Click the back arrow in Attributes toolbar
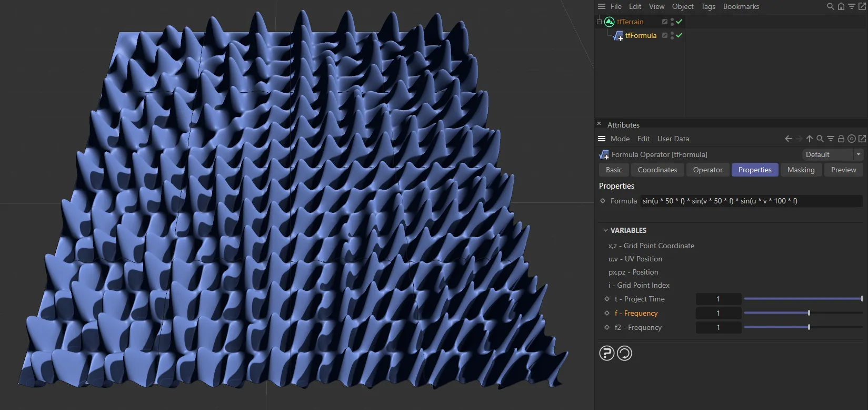Image resolution: width=868 pixels, height=410 pixels. (x=788, y=139)
